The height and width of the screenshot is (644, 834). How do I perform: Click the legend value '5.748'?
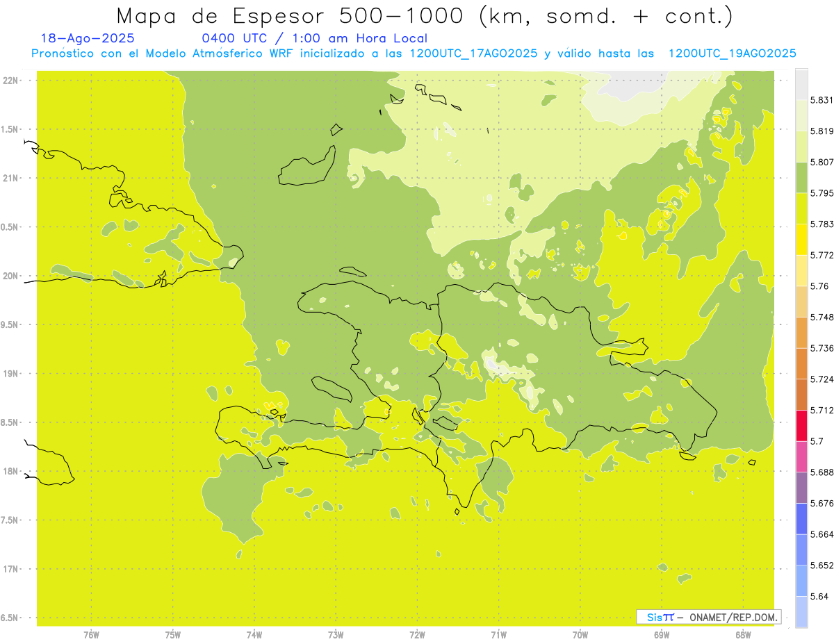coord(821,317)
